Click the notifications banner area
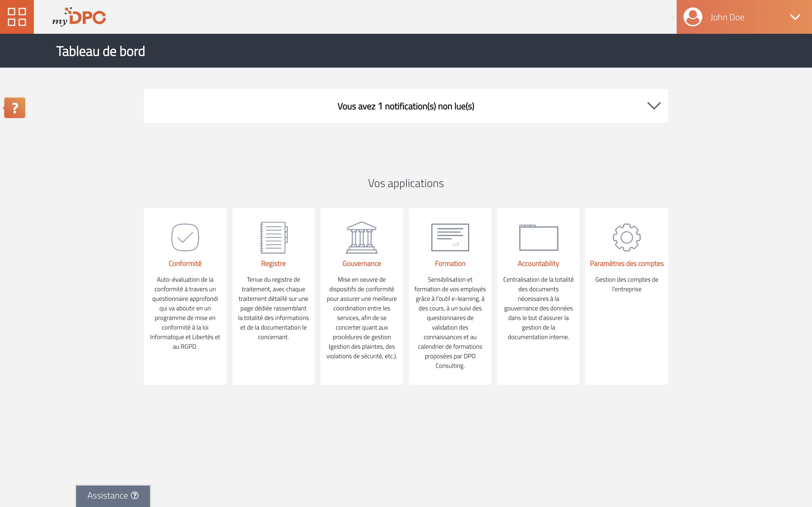 (x=406, y=106)
